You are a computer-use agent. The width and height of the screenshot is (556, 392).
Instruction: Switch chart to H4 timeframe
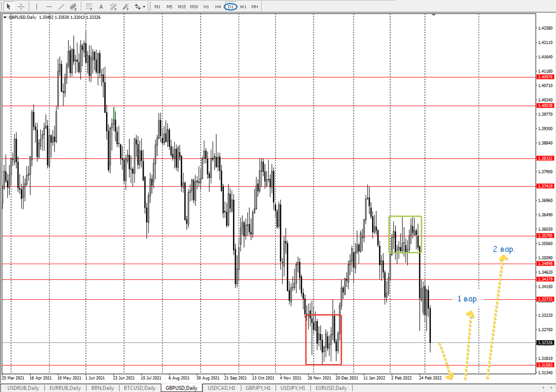point(218,6)
